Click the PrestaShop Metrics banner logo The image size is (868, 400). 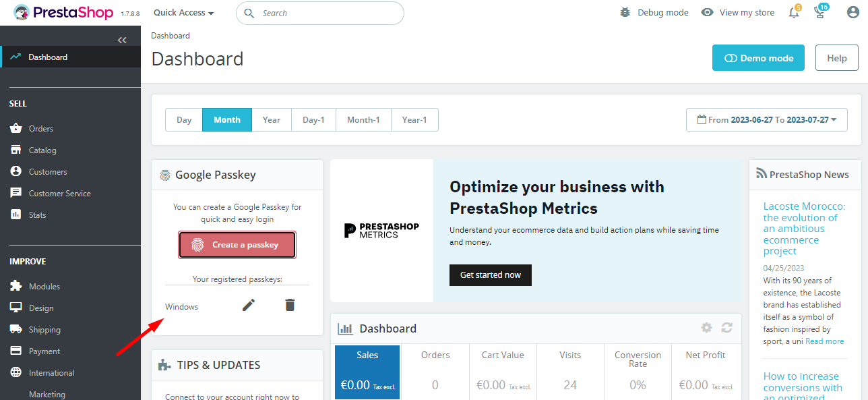(x=381, y=230)
